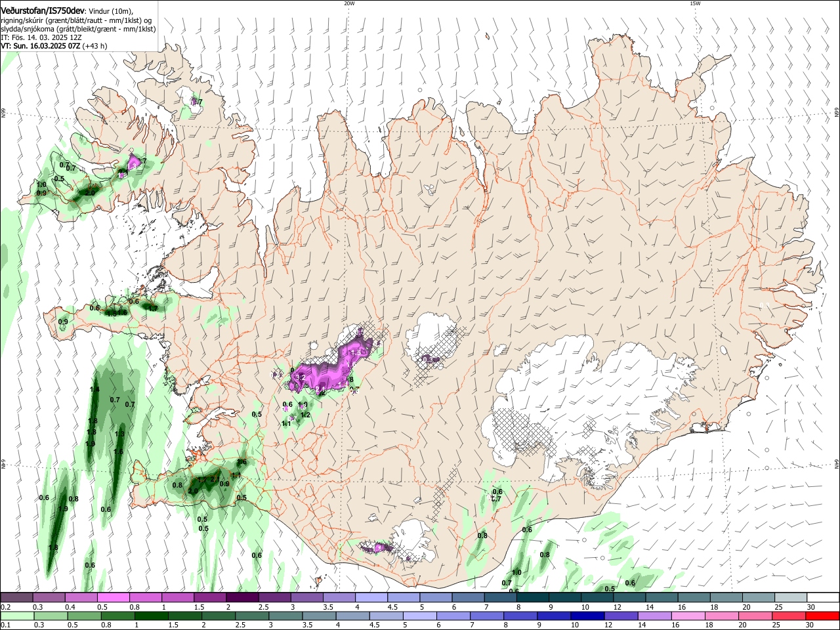Click the mauve swatch between upper-row 0.3 and 0.4
The height and width of the screenshot is (630, 840).
point(49,598)
